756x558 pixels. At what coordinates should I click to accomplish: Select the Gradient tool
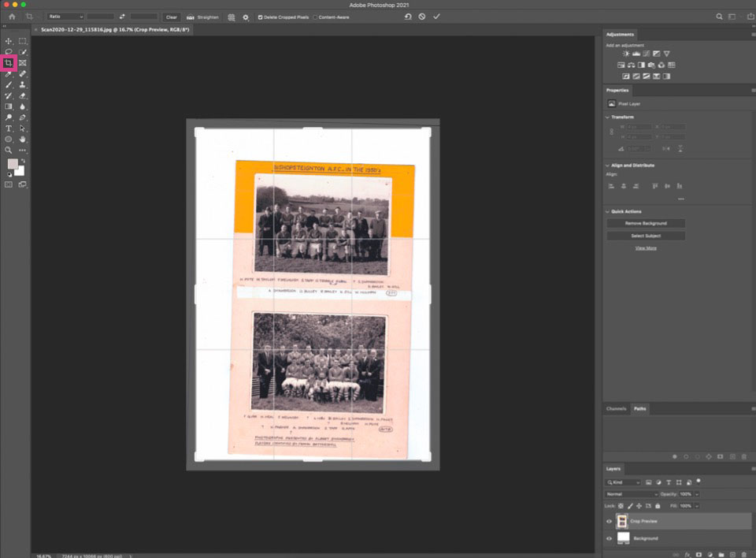tap(9, 106)
